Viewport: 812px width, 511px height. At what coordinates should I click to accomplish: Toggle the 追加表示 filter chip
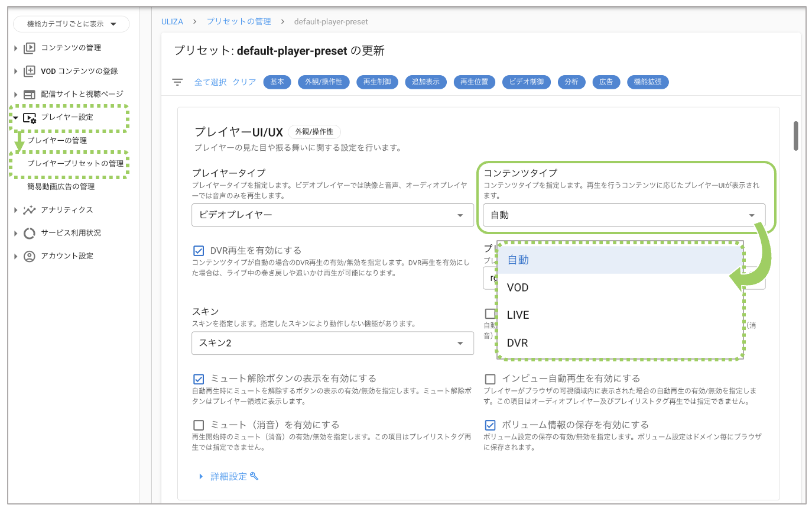coord(426,82)
